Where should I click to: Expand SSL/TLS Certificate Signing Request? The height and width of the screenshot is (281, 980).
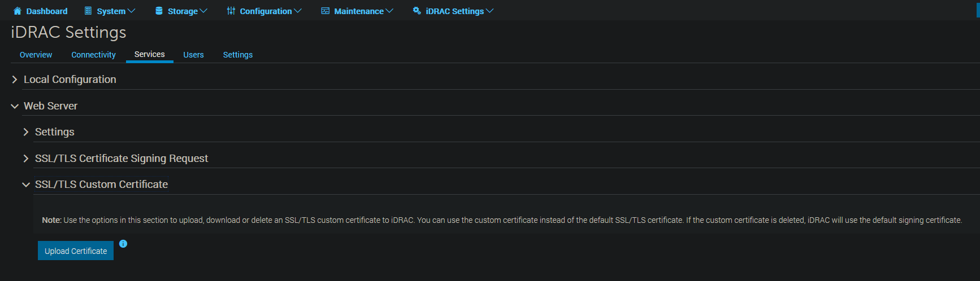[x=26, y=159]
